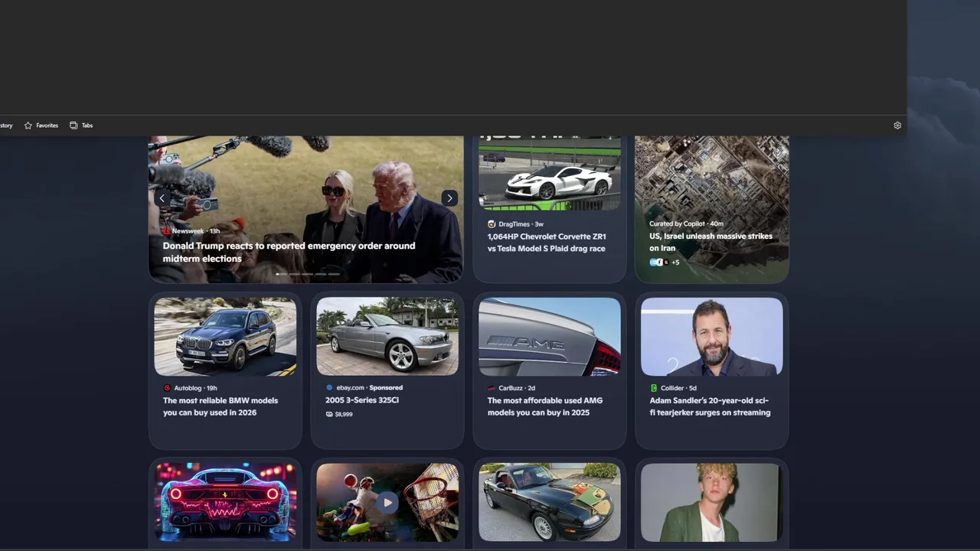Click the 'CarBuzz · 2d' label
This screenshot has width=980, height=551.
[517, 388]
